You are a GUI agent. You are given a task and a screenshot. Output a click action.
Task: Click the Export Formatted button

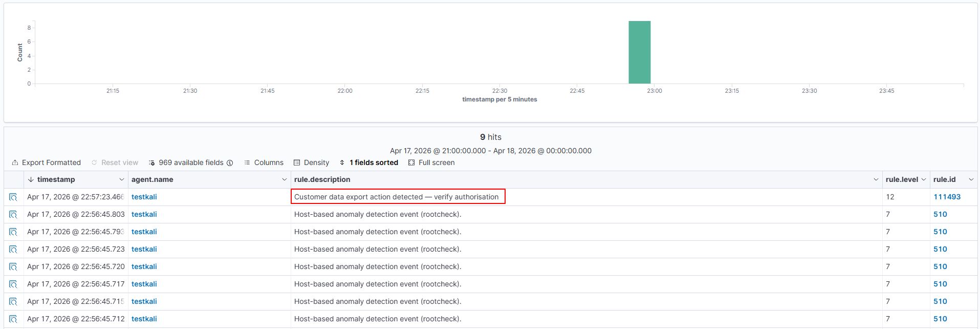[x=47, y=162]
